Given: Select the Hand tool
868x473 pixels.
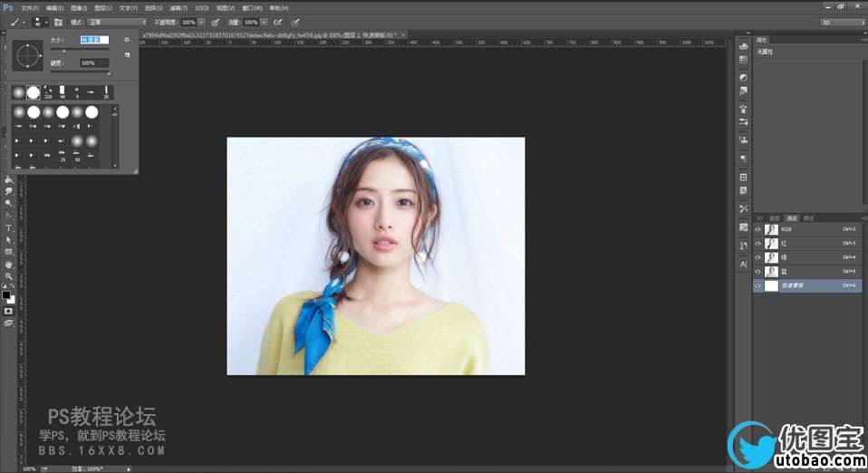Looking at the screenshot, I should coord(8,265).
